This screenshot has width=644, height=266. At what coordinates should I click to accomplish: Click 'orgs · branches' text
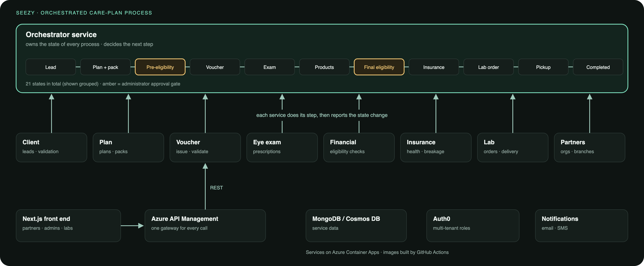click(577, 152)
